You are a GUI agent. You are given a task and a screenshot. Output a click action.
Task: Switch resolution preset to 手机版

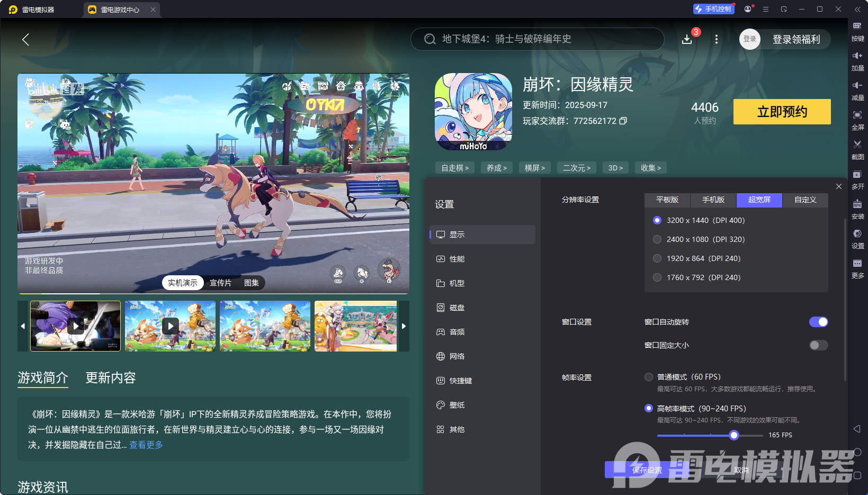tap(712, 200)
